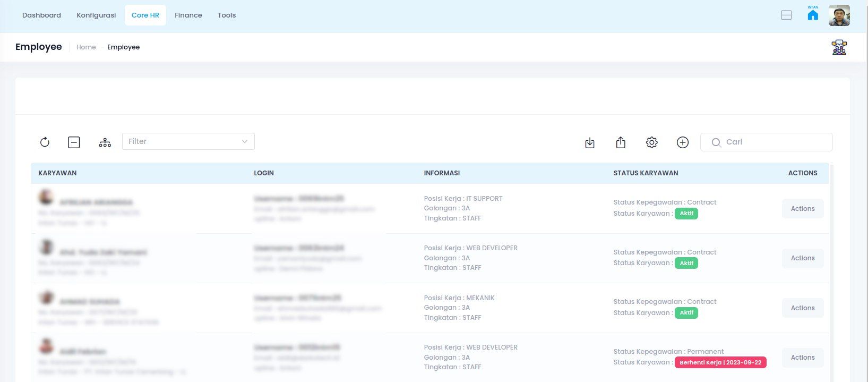The height and width of the screenshot is (382, 868).
Task: Go to the Dashboard menu
Action: tap(41, 15)
